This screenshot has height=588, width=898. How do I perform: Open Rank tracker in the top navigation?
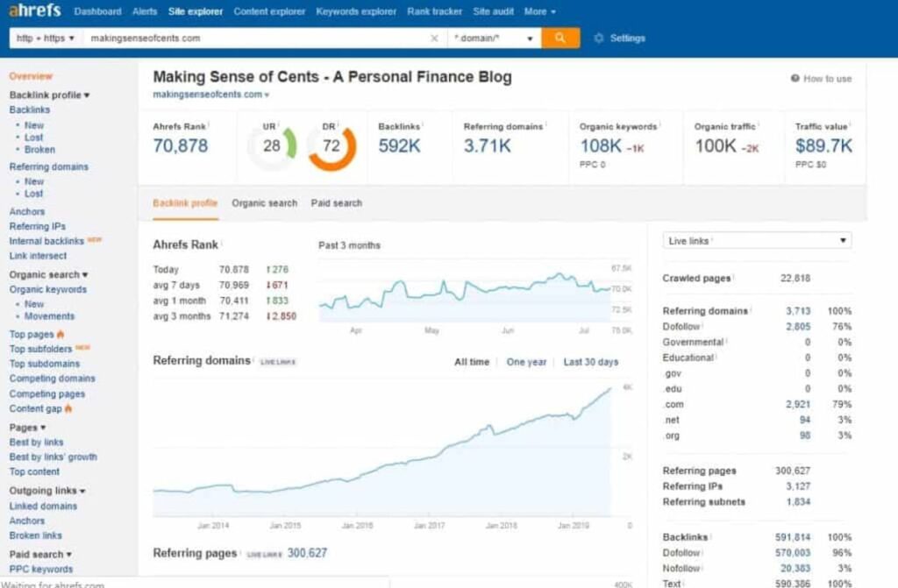(434, 11)
